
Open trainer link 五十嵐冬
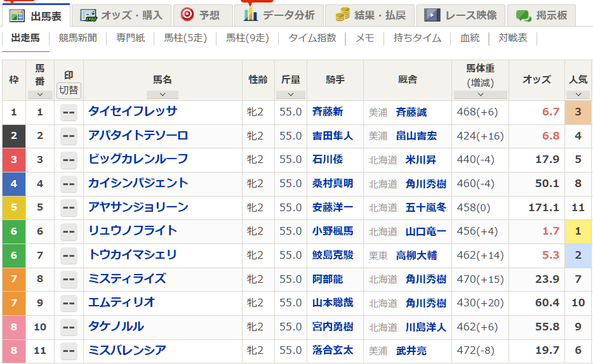tap(425, 207)
